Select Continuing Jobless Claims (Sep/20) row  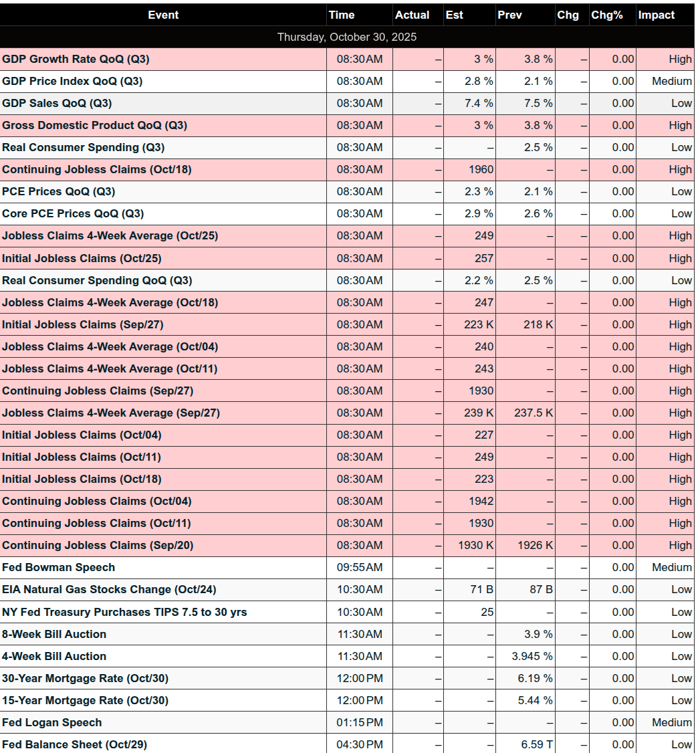pyautogui.click(x=98, y=545)
